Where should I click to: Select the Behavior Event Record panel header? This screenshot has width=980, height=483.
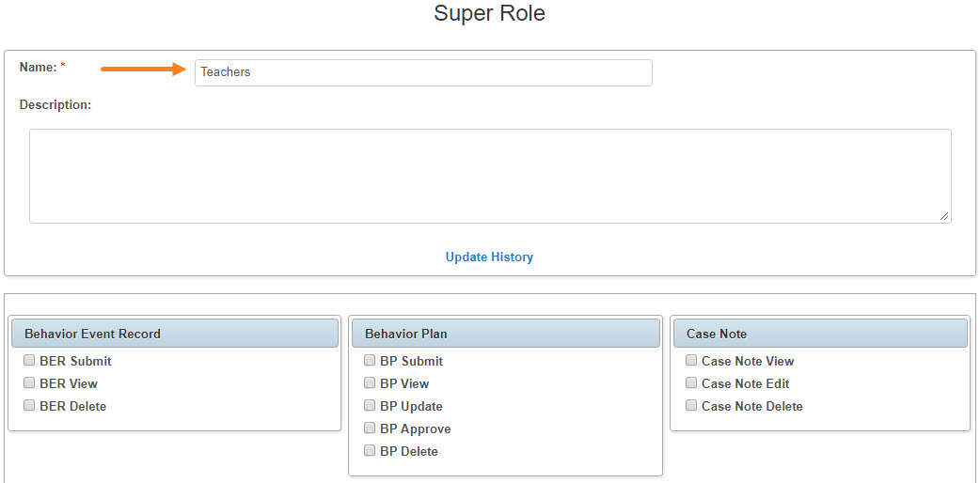click(175, 334)
